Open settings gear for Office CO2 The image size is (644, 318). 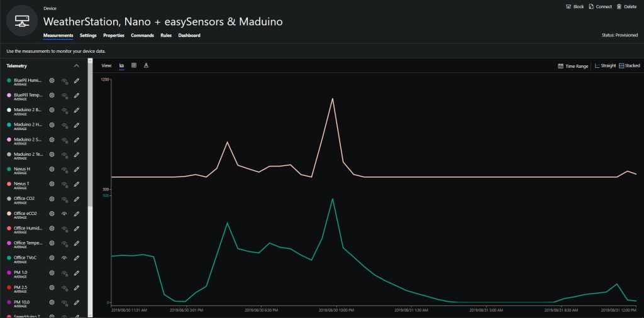(x=52, y=199)
